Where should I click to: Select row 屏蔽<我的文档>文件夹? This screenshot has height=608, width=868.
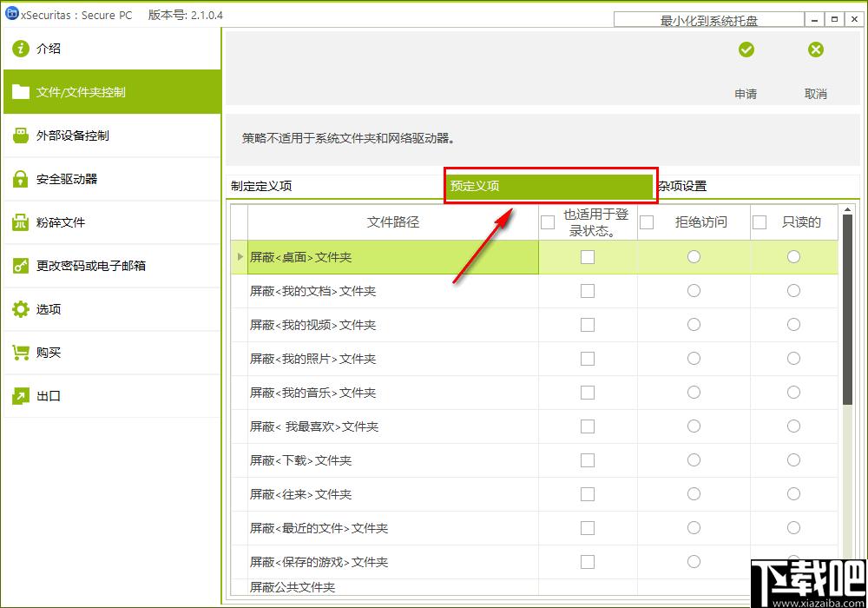534,291
